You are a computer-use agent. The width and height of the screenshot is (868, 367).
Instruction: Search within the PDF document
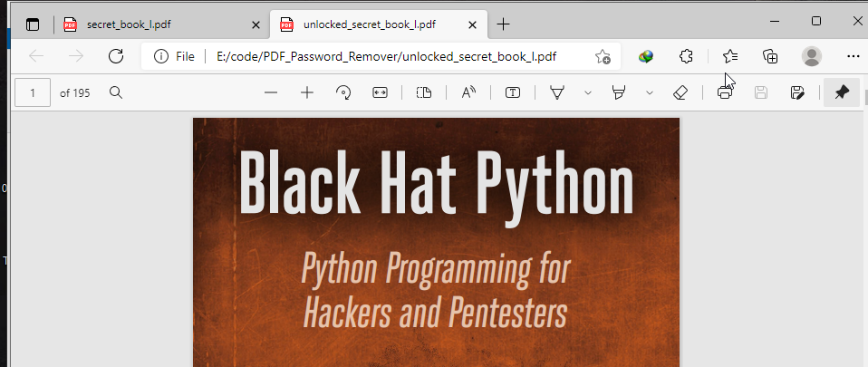point(116,92)
